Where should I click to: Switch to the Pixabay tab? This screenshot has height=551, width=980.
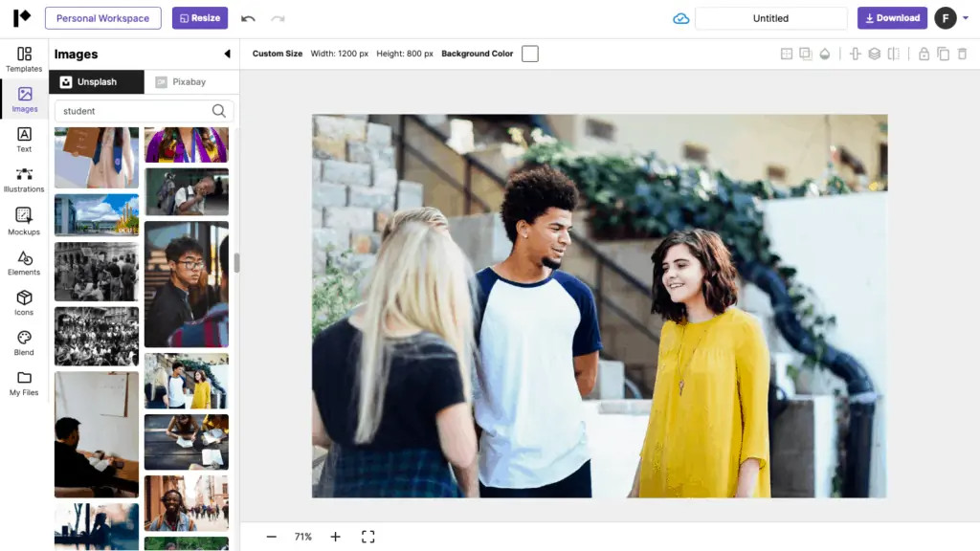[x=190, y=82]
